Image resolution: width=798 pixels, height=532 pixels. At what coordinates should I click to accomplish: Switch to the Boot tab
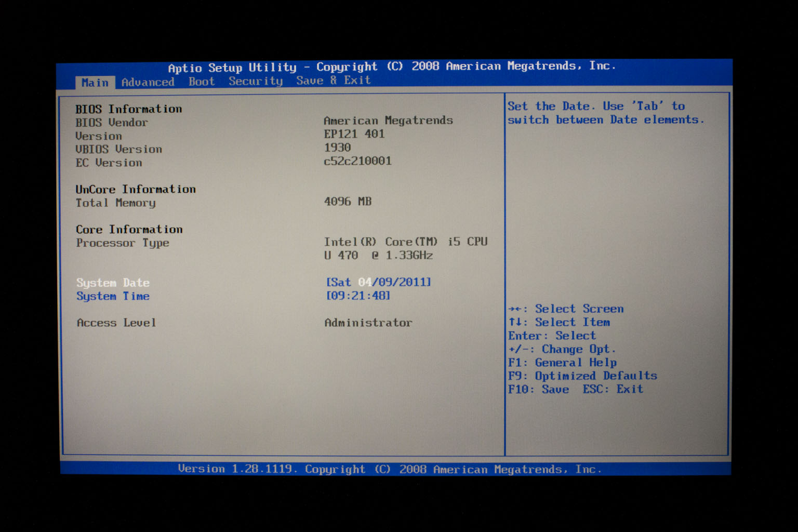pos(202,82)
